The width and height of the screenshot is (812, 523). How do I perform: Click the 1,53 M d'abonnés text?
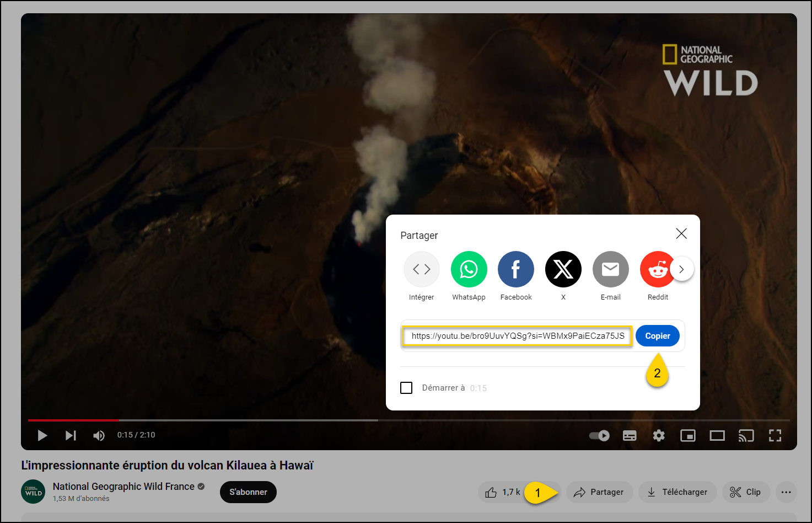pyautogui.click(x=81, y=499)
